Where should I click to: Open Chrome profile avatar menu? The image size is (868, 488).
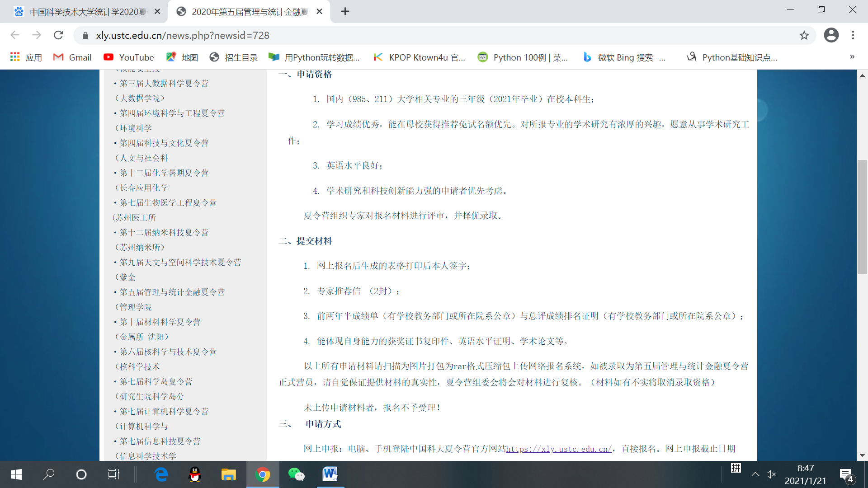click(831, 35)
